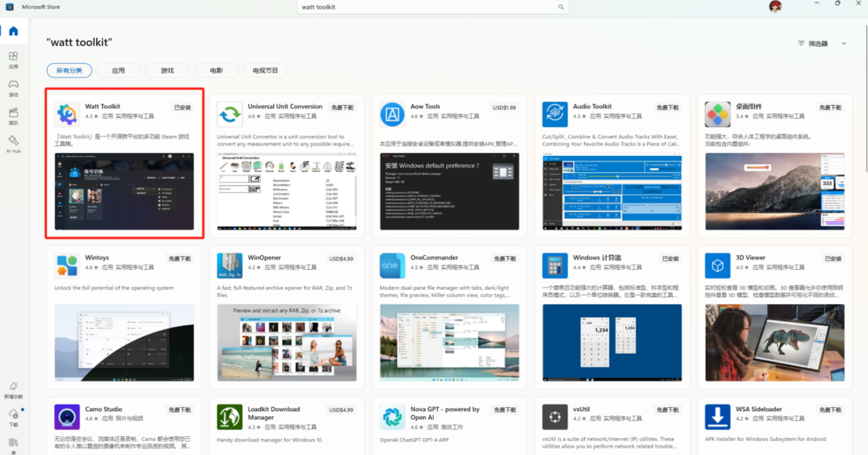Open the Apps section in sidebar
The width and height of the screenshot is (868, 455).
[13, 60]
